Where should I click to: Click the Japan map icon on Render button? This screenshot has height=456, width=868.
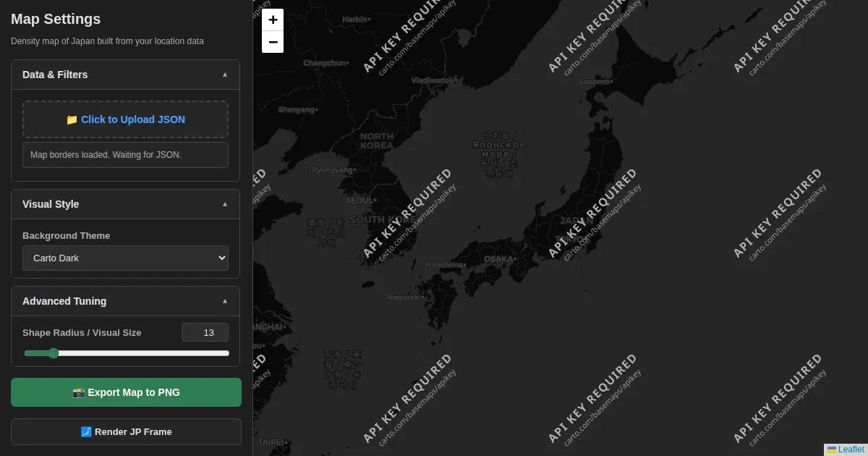(x=86, y=431)
